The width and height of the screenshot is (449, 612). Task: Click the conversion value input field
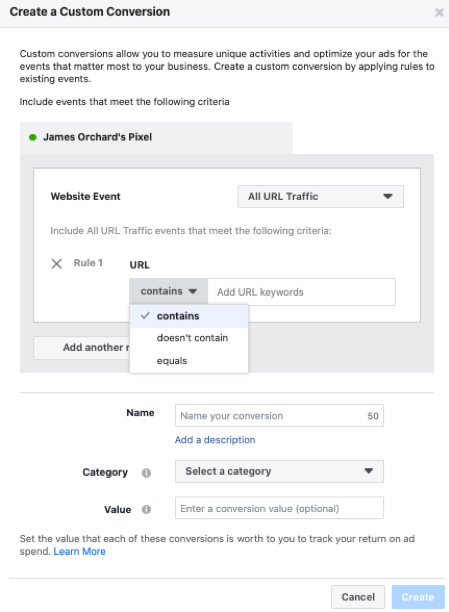pyautogui.click(x=279, y=508)
